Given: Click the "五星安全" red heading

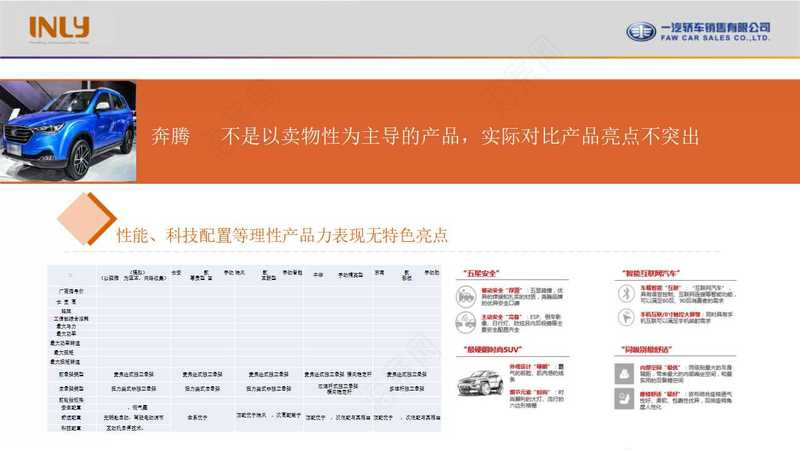Looking at the screenshot, I should click(481, 273).
